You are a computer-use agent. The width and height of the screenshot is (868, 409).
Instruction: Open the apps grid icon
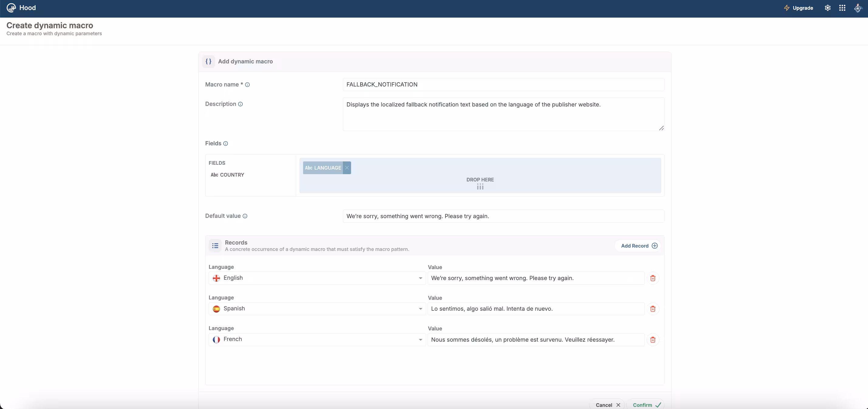click(x=842, y=8)
